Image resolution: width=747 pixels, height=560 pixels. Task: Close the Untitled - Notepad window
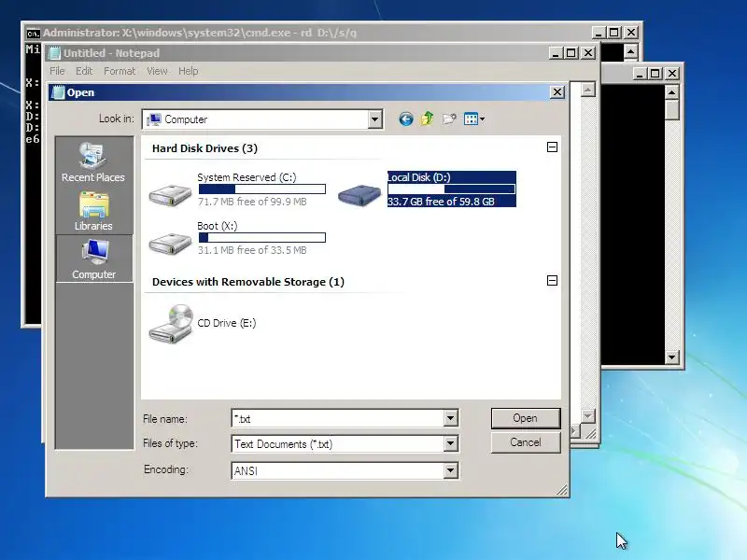(x=589, y=53)
